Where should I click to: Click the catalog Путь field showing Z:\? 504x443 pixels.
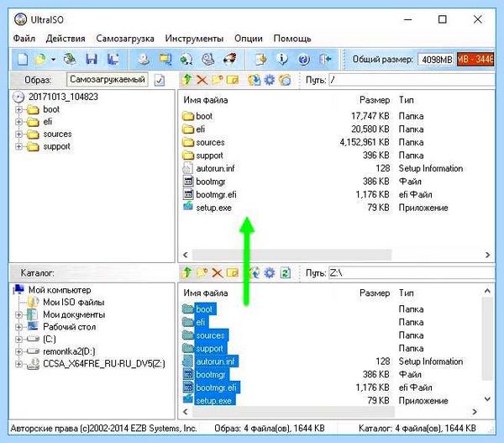click(412, 273)
